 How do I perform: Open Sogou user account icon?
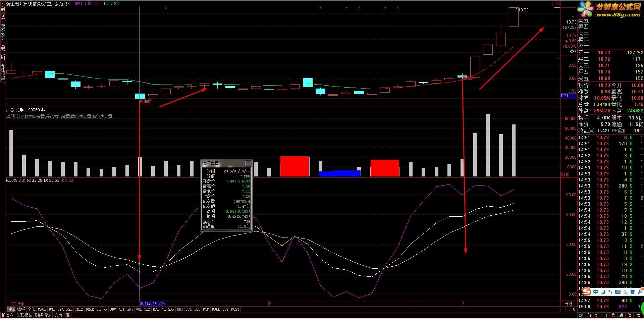(x=625, y=291)
